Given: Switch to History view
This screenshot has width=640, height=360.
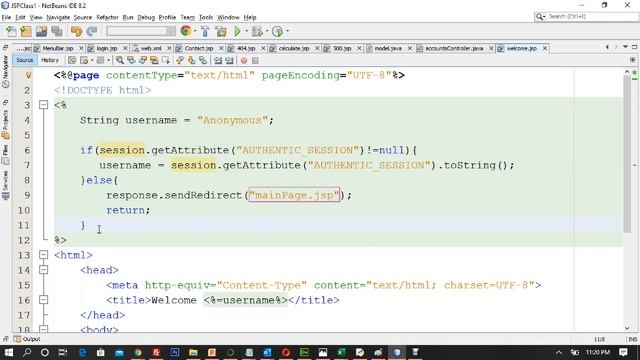Looking at the screenshot, I should coord(50,60).
